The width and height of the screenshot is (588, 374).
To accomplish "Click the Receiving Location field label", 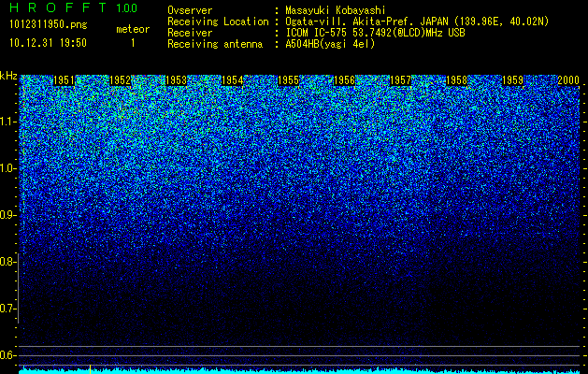I will point(218,22).
